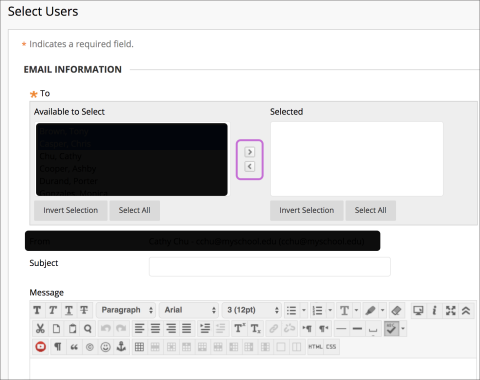Move users left back to Available list

250,166
